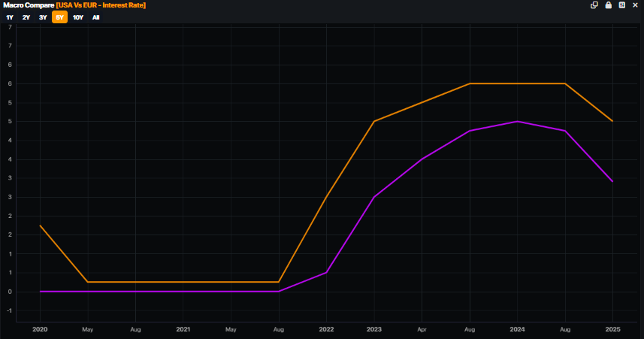Set chart range to 10Y
The width and height of the screenshot is (644, 339).
(x=78, y=17)
